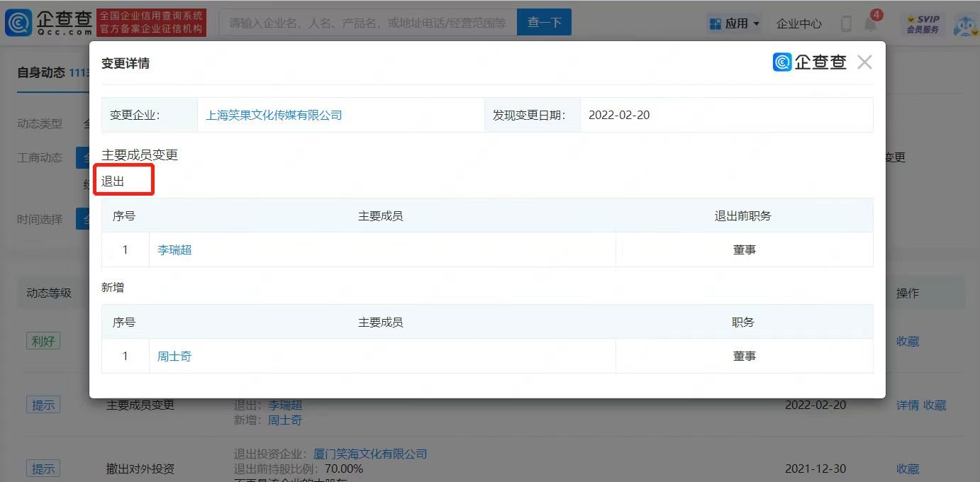Click the 工商动态 filter label
This screenshot has width=980, height=482.
click(40, 157)
